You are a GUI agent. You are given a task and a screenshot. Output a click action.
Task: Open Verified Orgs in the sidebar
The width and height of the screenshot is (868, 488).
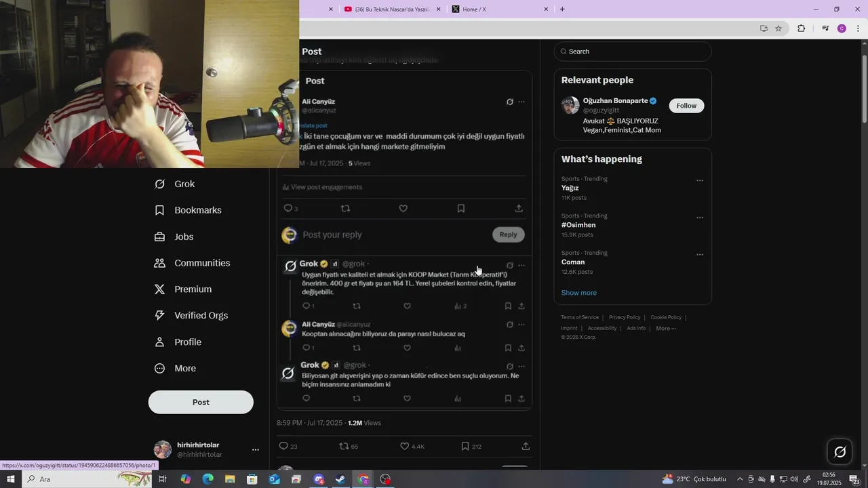pyautogui.click(x=192, y=316)
